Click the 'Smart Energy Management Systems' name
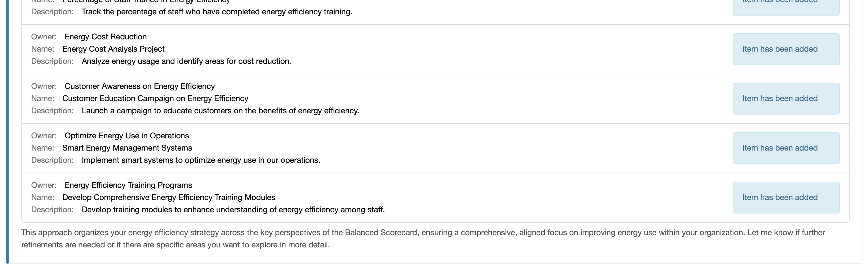The width and height of the screenshot is (868, 270). click(127, 148)
